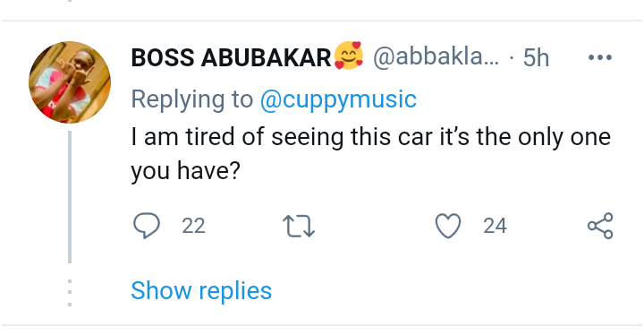Screen dimensions: 644x335
Task: Click the 24 likes count
Action: tap(495, 226)
